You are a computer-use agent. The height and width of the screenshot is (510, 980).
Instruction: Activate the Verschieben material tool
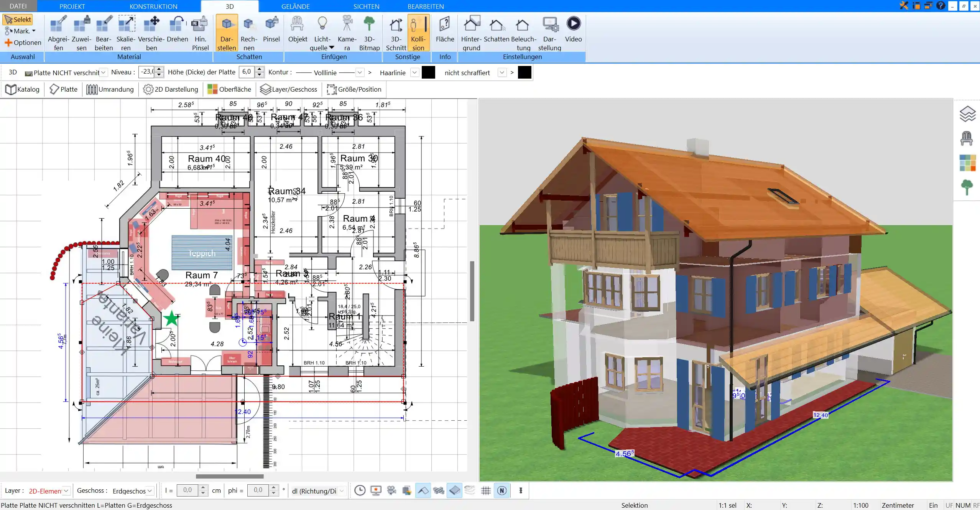coord(151,33)
